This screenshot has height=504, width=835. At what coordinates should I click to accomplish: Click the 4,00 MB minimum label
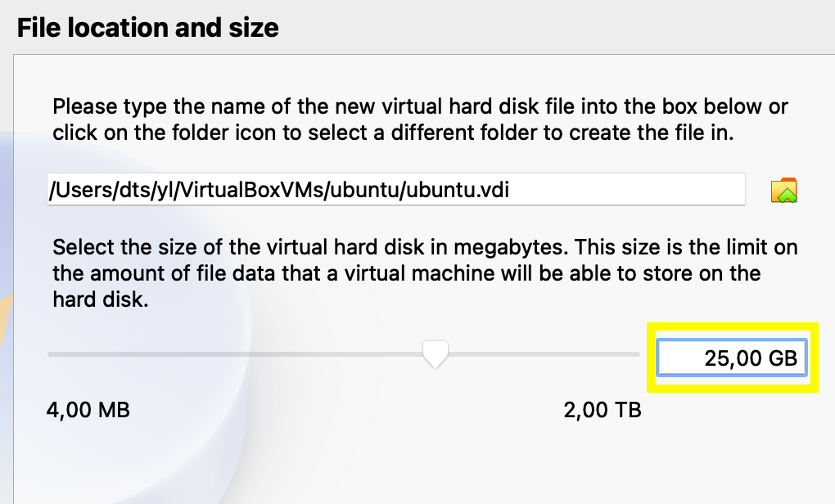[87, 410]
